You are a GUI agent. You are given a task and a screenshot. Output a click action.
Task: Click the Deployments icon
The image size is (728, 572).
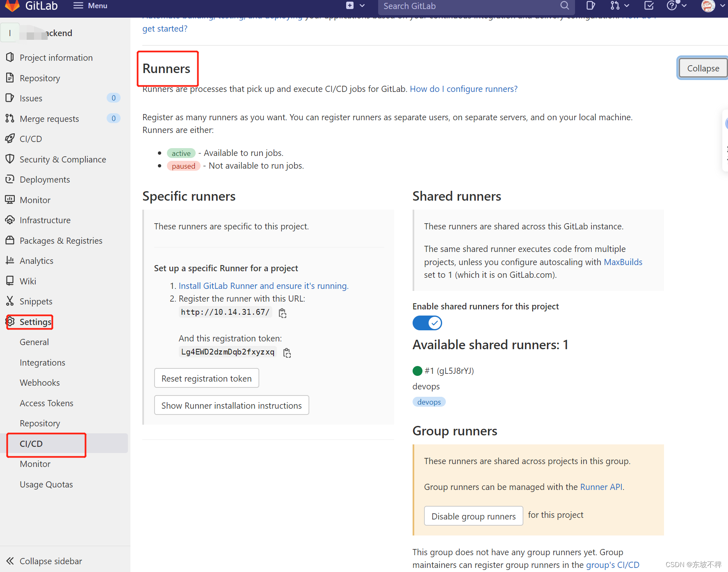(x=10, y=179)
